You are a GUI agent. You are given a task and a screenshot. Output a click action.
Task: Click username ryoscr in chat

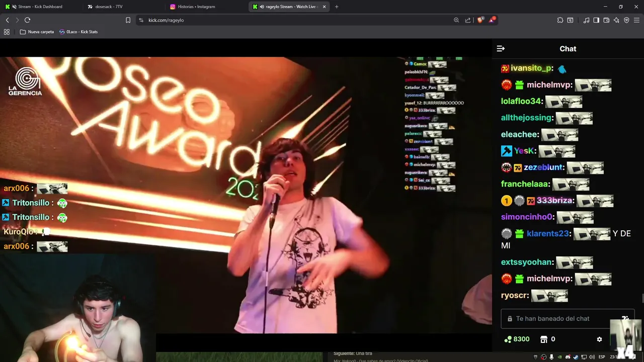pos(515,295)
